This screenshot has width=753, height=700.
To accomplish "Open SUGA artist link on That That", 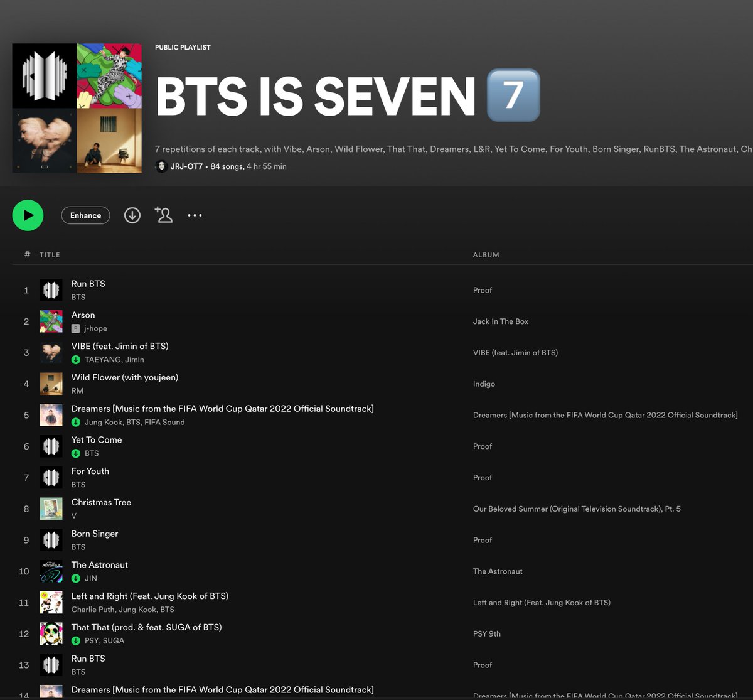I will 114,640.
